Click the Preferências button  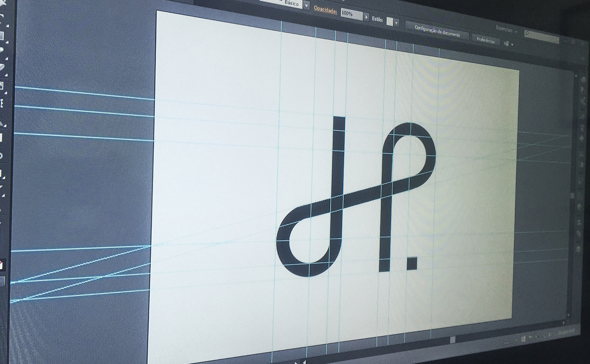(x=485, y=40)
